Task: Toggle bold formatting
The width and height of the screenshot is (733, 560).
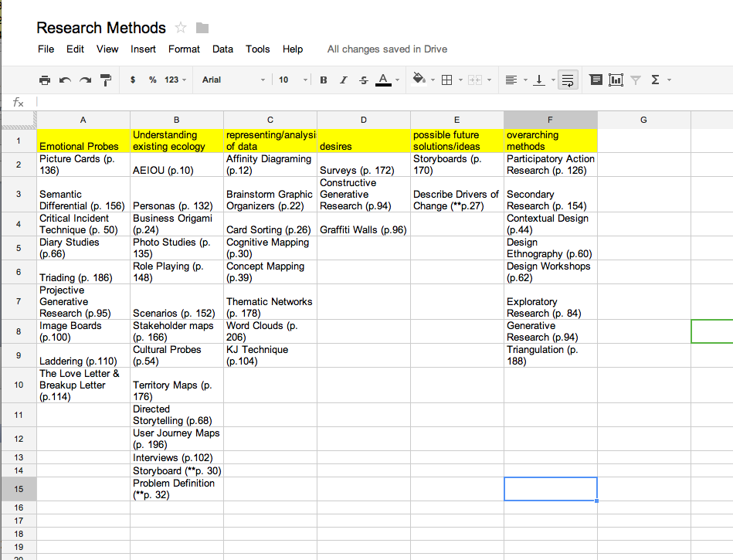Action: 324,80
